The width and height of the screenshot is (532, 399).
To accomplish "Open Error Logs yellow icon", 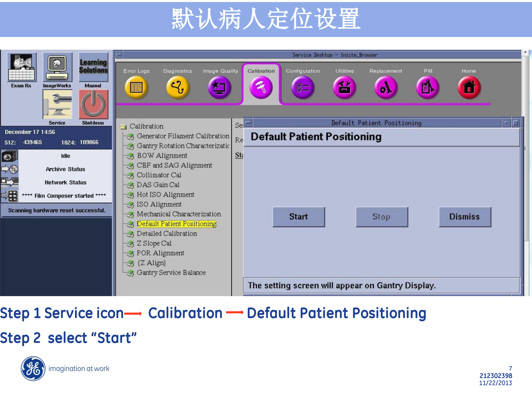I will (136, 87).
